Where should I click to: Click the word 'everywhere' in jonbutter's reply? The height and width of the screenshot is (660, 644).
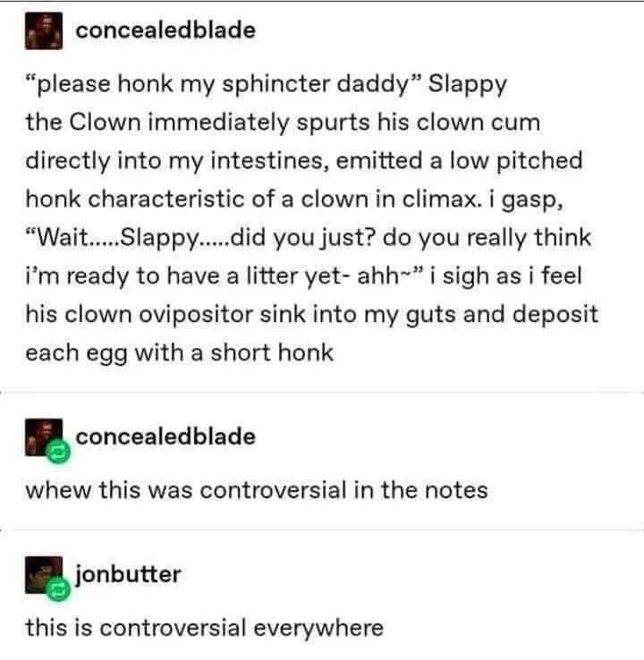318,629
